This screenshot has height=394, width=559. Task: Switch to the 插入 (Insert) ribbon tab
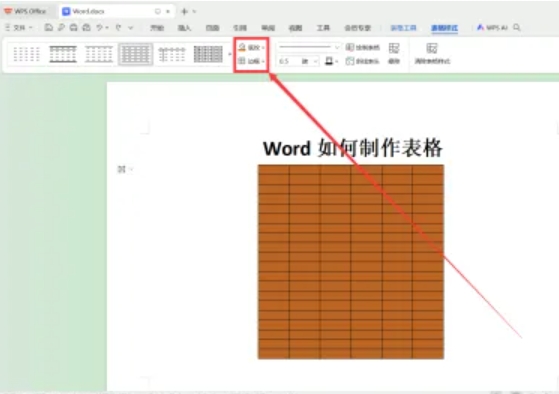(x=184, y=28)
